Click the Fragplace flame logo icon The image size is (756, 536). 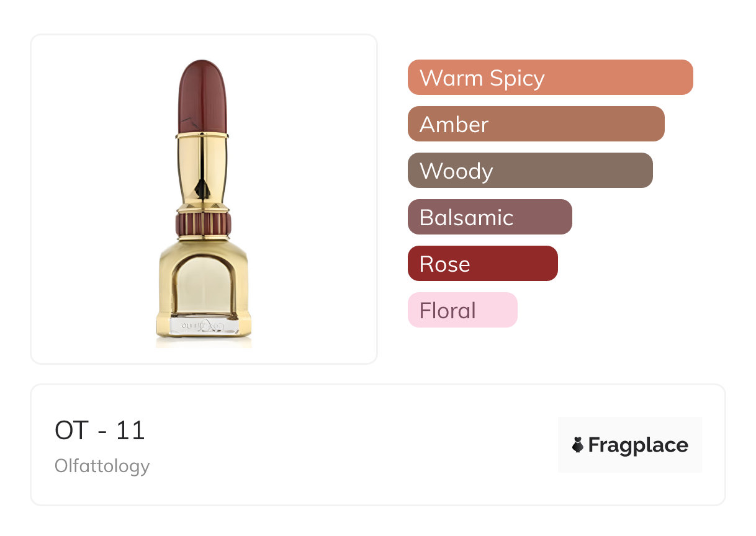click(x=578, y=445)
